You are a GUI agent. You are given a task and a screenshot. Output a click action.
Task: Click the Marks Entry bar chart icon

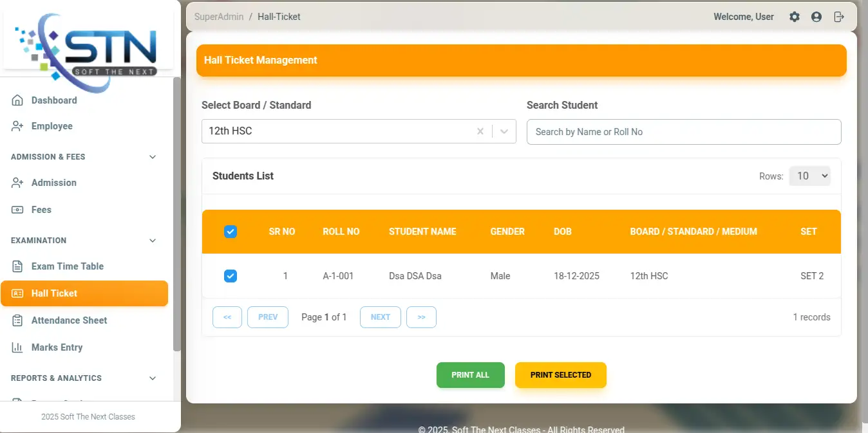pos(17,347)
